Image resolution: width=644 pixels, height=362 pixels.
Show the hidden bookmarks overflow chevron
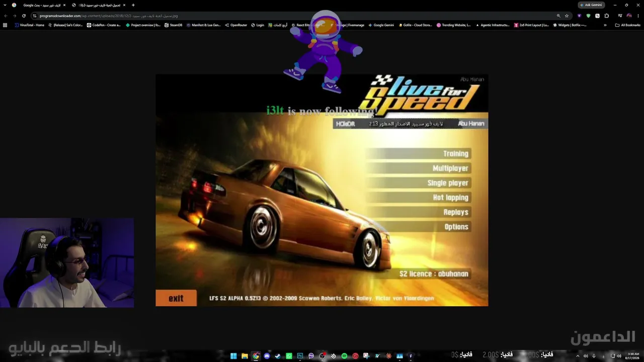[605, 25]
